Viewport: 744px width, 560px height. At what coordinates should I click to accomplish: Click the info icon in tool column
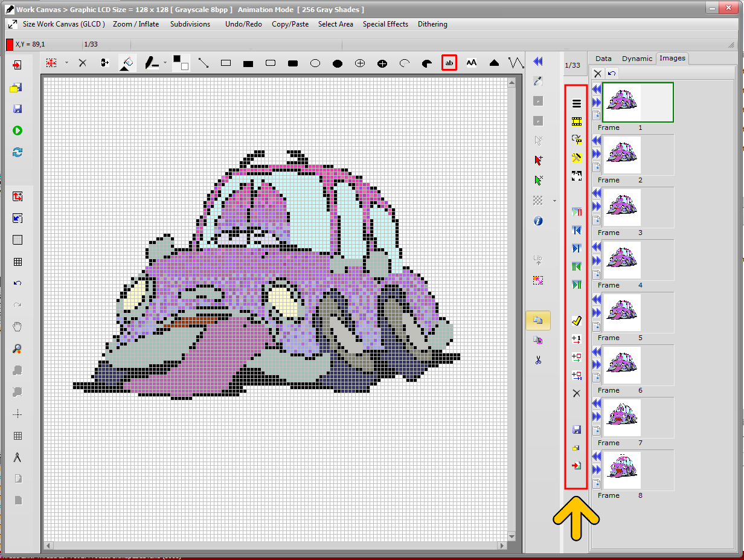point(538,221)
